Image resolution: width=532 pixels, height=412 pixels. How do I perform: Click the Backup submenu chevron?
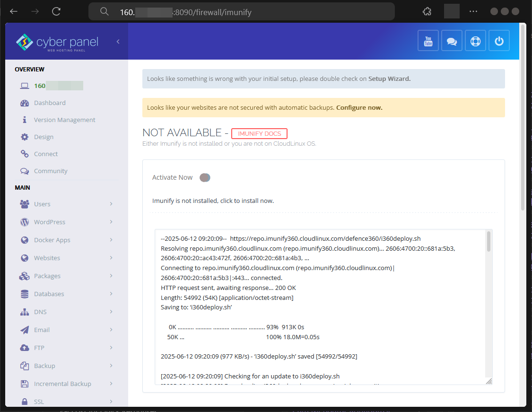pos(111,366)
